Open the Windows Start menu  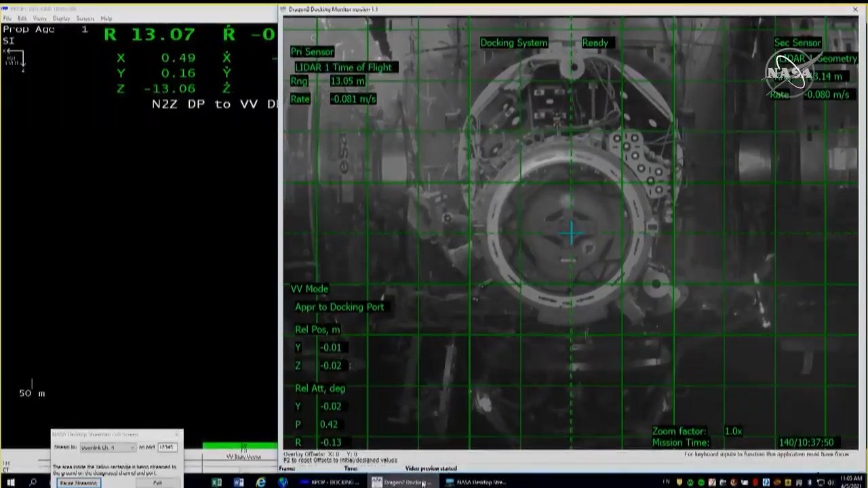tap(11, 482)
